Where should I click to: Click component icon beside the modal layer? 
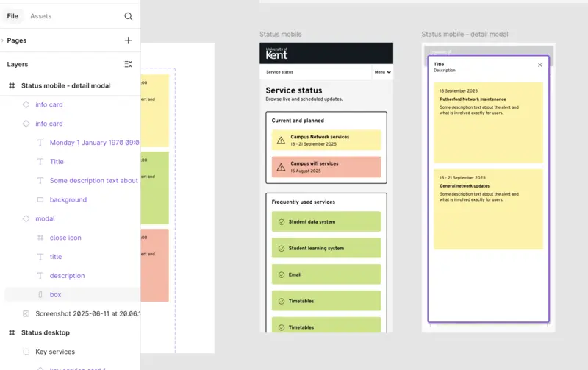point(26,218)
